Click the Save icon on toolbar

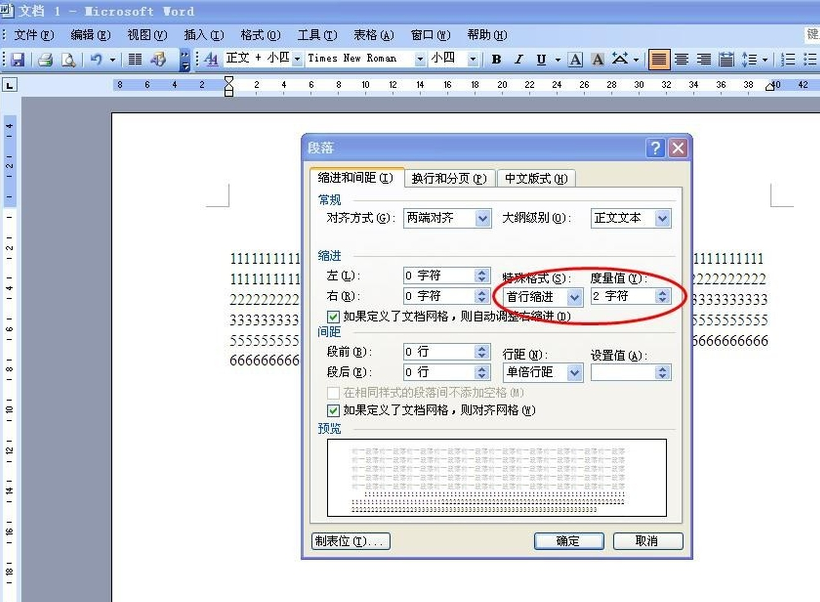(19, 59)
